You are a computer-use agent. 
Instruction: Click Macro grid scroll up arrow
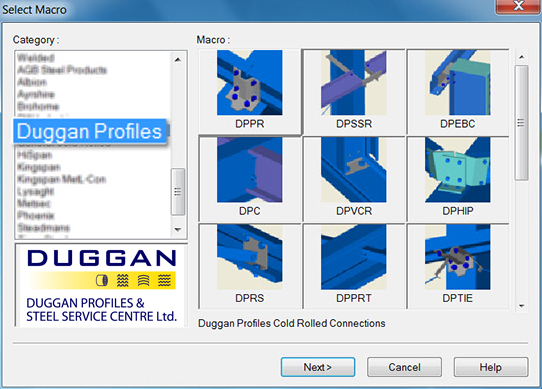pyautogui.click(x=522, y=57)
